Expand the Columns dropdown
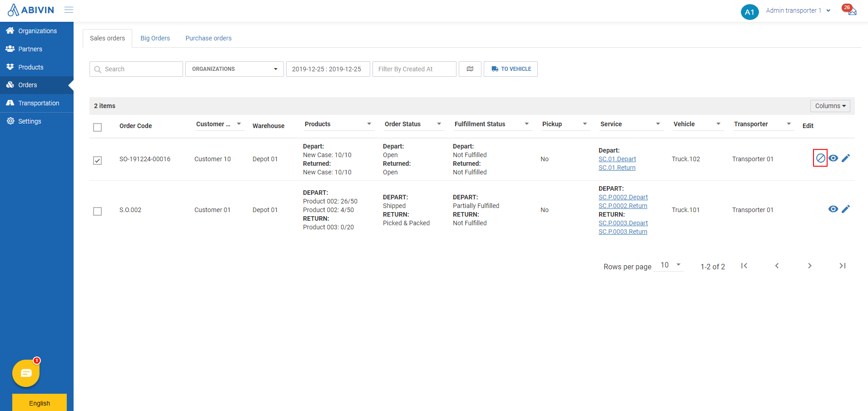868x411 pixels. click(830, 106)
